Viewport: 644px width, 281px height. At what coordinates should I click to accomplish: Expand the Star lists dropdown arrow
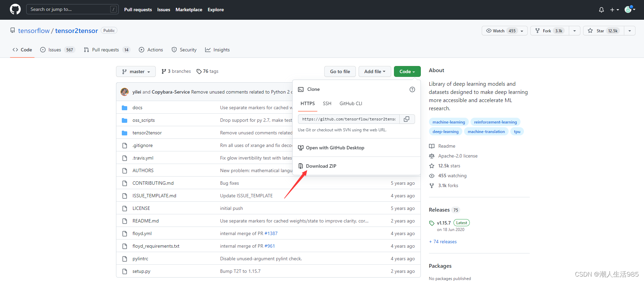pos(630,31)
